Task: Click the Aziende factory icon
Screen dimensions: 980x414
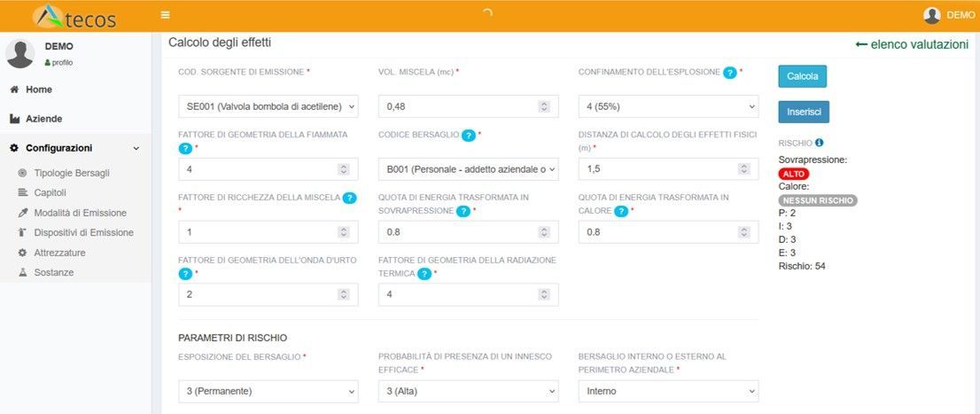Action: (15, 119)
